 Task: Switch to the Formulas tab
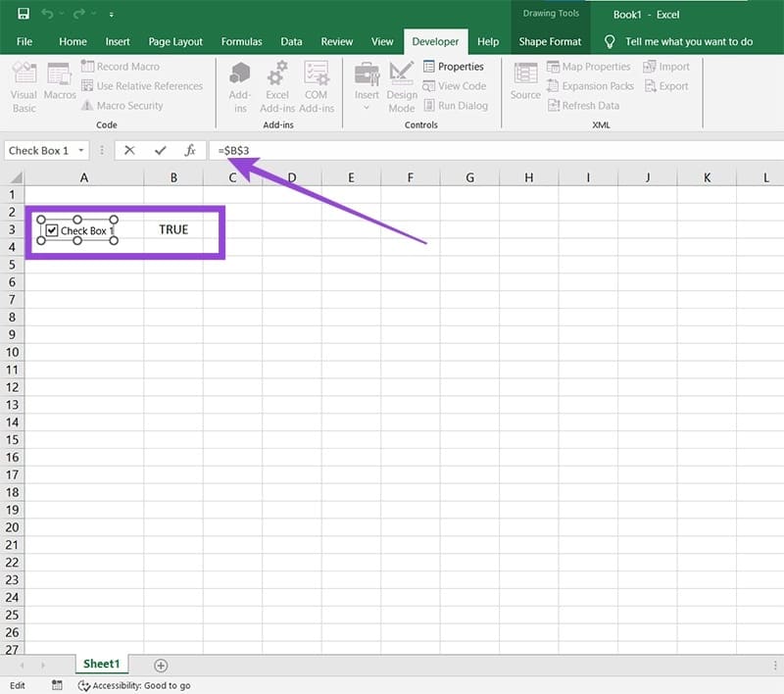pyautogui.click(x=242, y=41)
